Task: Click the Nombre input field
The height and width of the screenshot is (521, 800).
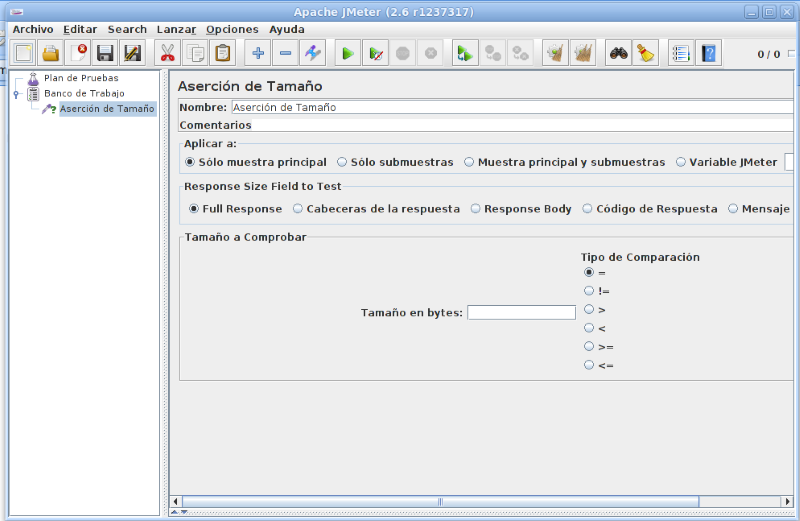Action: pos(512,107)
